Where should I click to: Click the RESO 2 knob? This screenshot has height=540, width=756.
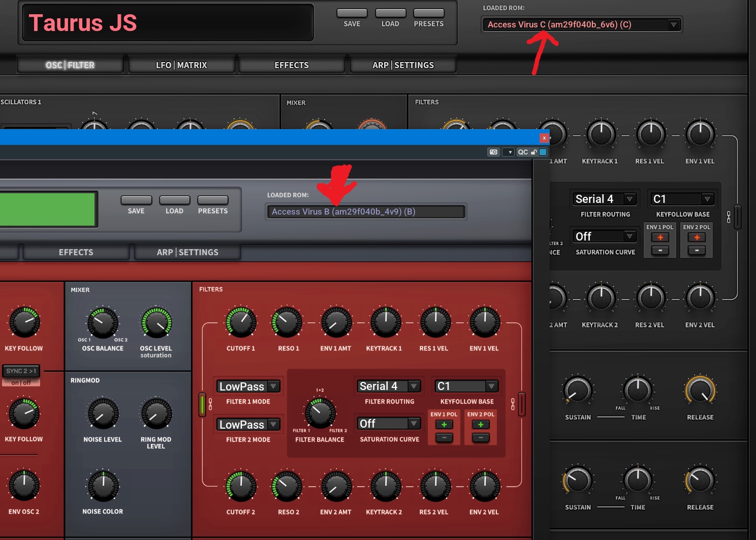click(287, 487)
